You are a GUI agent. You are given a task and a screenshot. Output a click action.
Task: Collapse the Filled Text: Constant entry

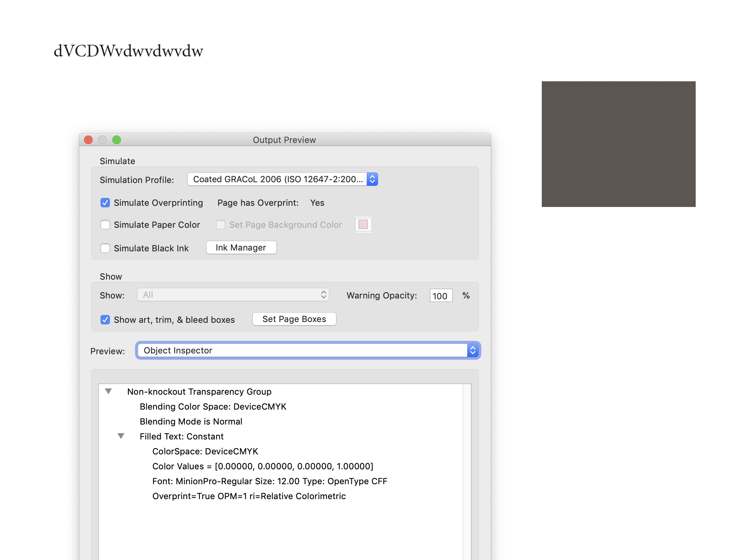tap(121, 436)
